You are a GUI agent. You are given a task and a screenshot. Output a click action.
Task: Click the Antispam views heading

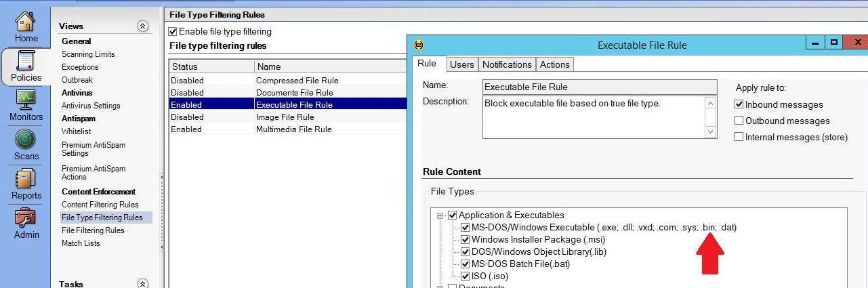click(78, 119)
